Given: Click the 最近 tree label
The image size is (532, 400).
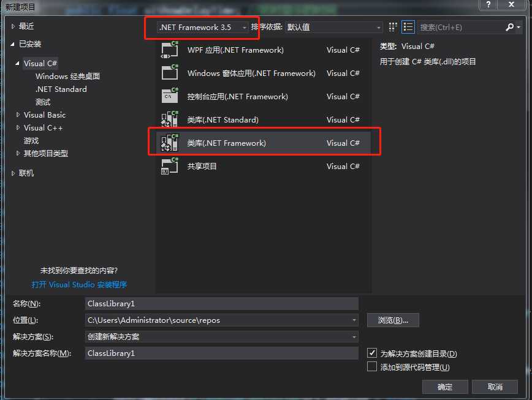Looking at the screenshot, I should pos(26,26).
